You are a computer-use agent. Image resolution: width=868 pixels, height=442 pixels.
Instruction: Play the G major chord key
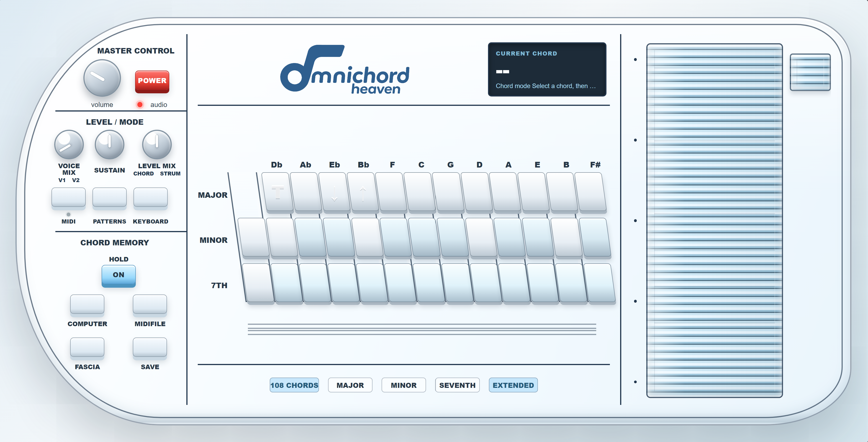(449, 193)
